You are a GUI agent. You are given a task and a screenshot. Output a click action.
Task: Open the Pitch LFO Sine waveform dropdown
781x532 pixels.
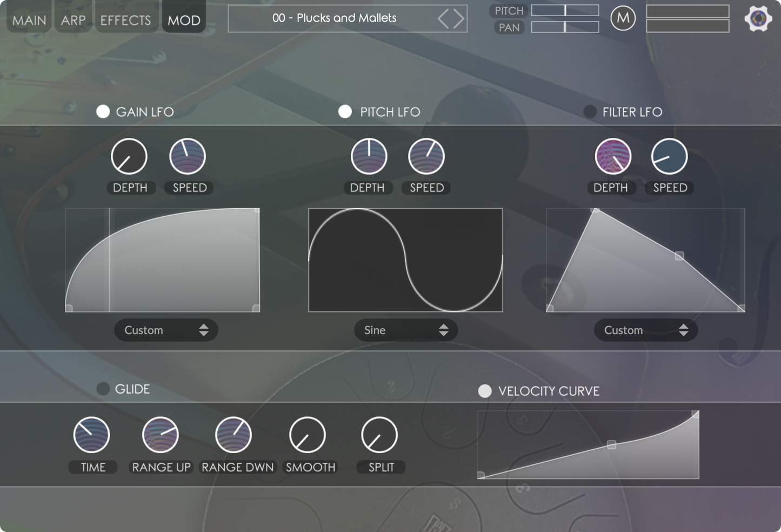406,330
